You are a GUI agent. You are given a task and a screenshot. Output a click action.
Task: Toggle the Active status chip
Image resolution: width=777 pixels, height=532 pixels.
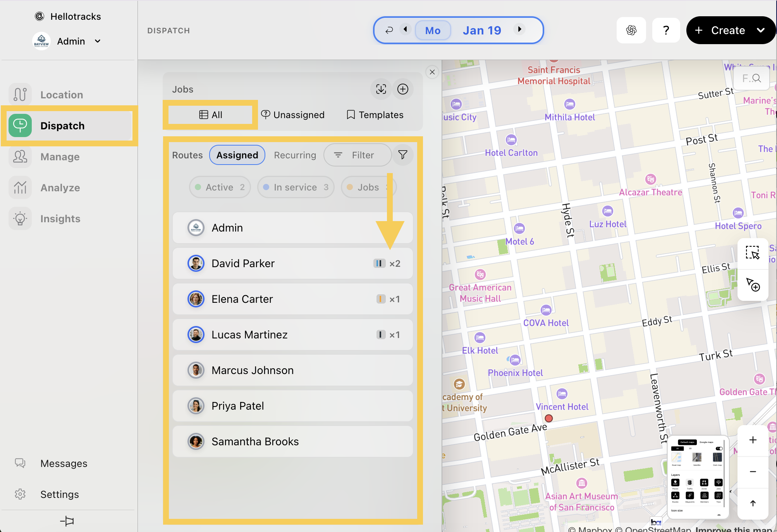point(220,187)
